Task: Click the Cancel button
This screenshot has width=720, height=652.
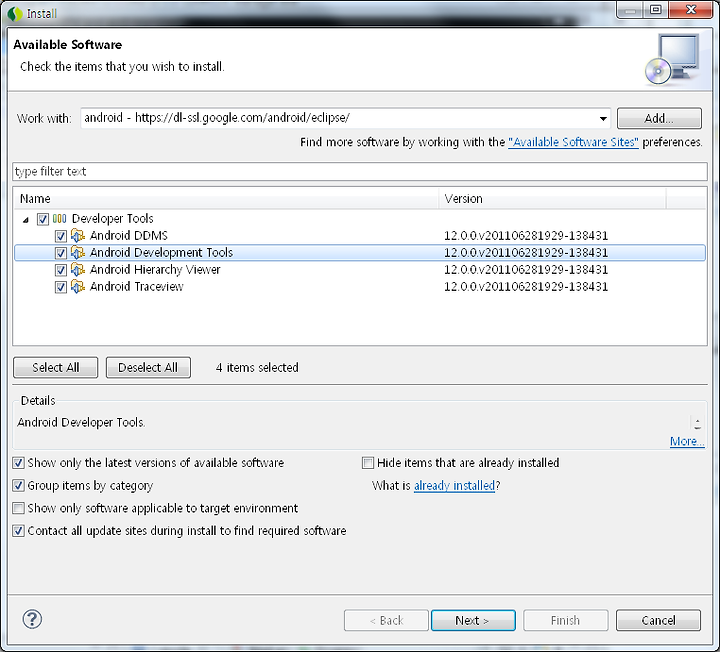Action: (x=658, y=620)
